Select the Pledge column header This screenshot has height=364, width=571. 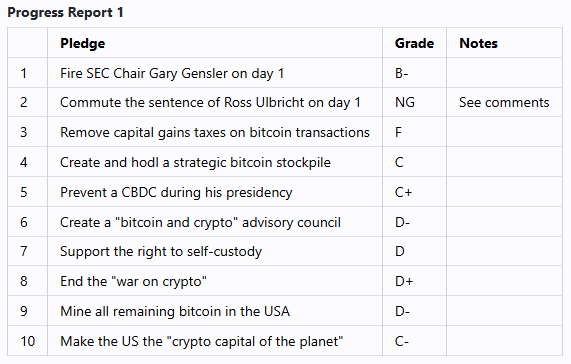[83, 43]
